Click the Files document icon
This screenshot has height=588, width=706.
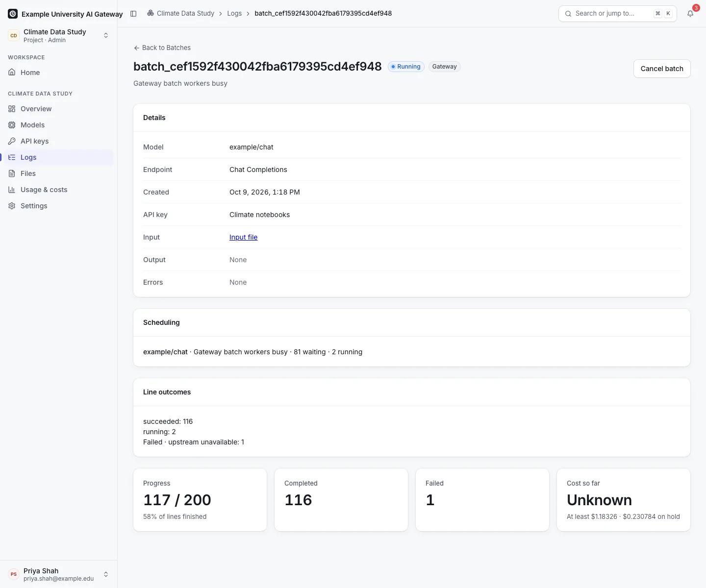[12, 173]
